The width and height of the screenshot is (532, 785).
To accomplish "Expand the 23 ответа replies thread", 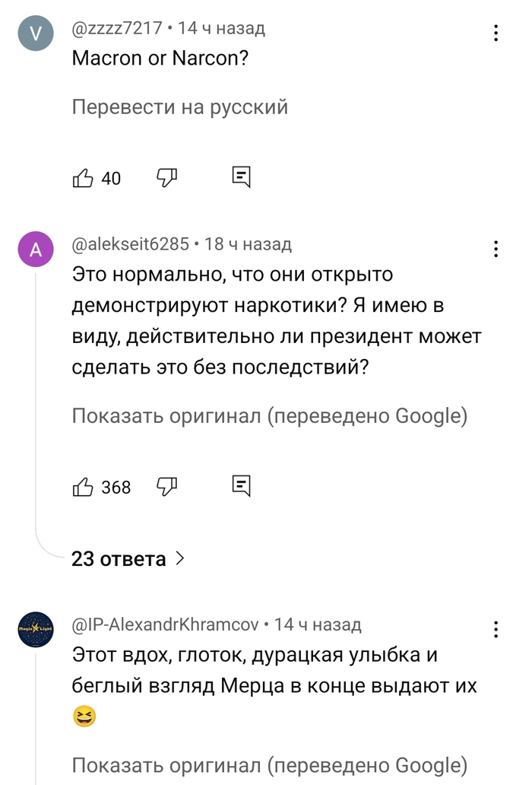I will click(119, 560).
